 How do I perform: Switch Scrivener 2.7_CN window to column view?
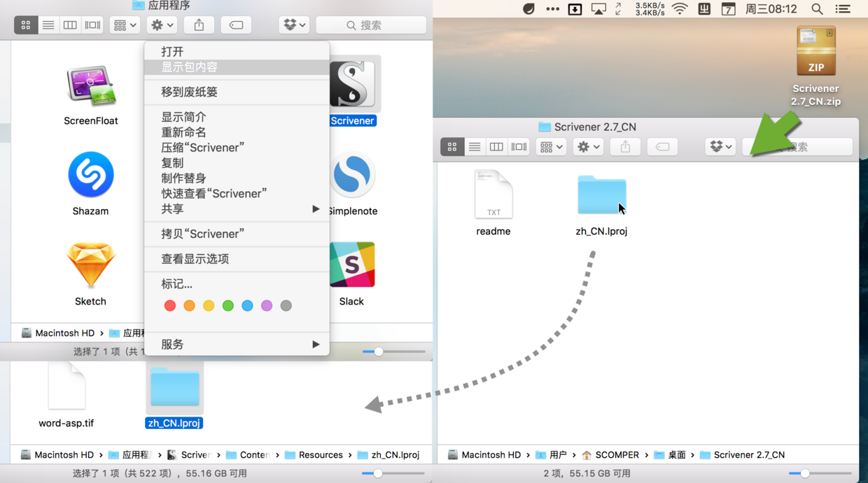(496, 147)
